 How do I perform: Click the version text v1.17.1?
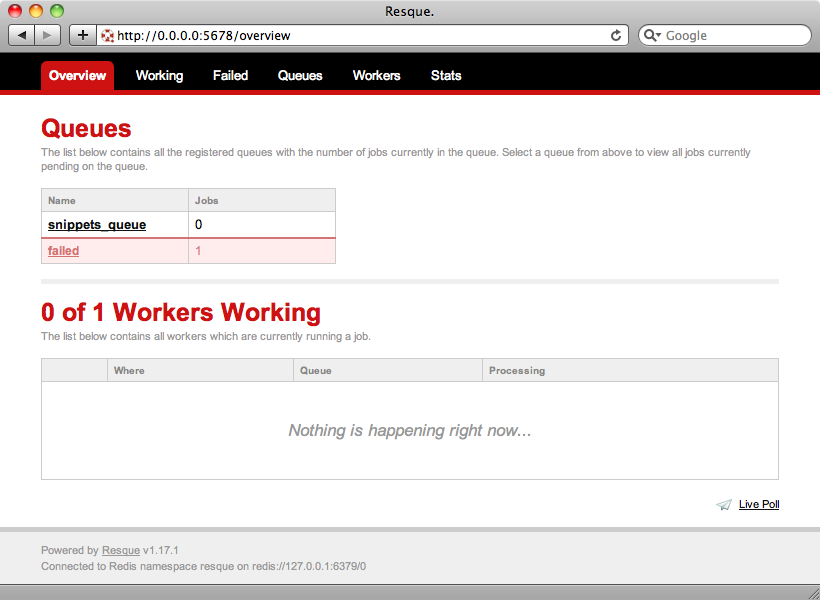pyautogui.click(x=161, y=550)
